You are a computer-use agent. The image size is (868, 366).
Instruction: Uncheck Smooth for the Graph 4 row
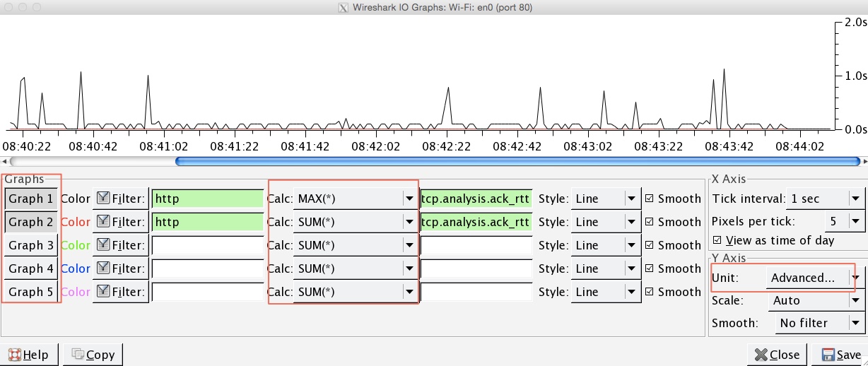pos(650,269)
